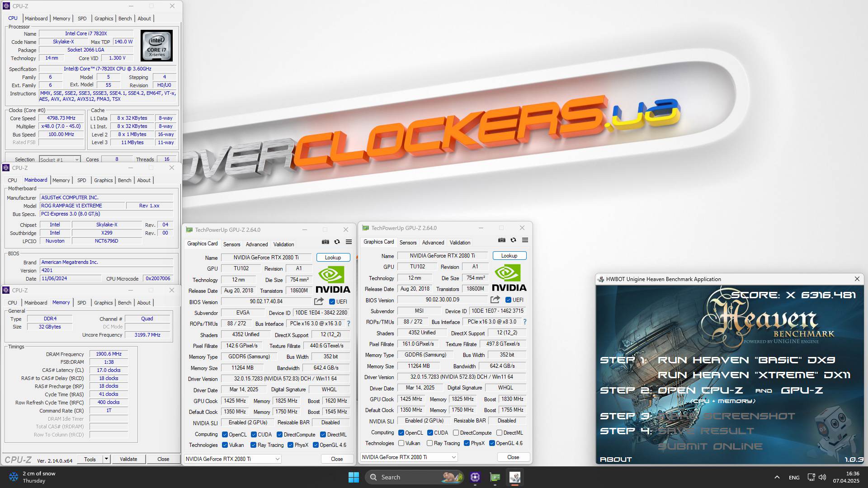
Task: NVIDIA logo in right GPU-Z window
Action: click(x=509, y=278)
